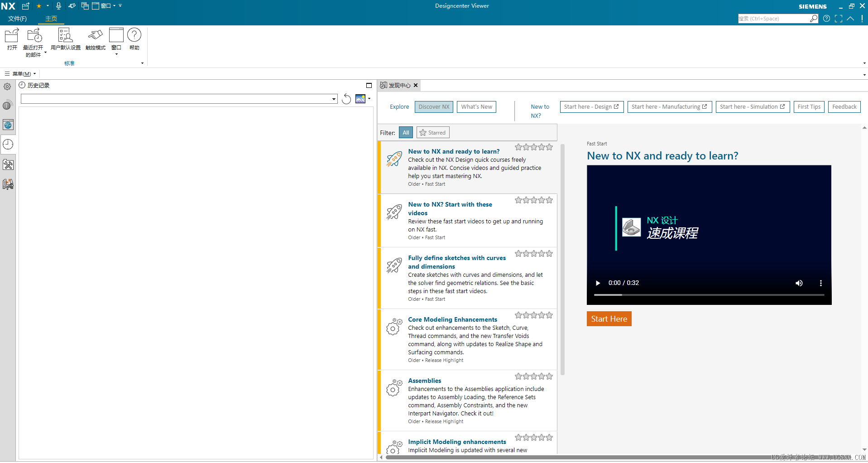Open the 'Implicit Modeling enhancements' article

(457, 442)
